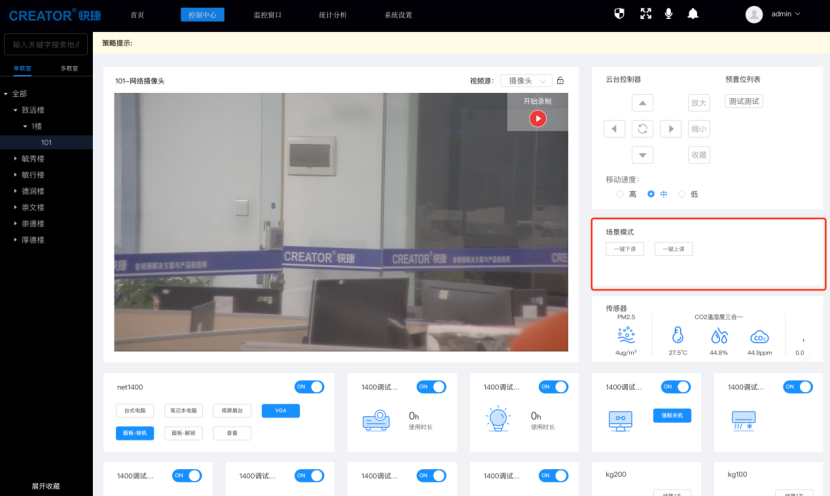Click the 一键上课 scene button
This screenshot has height=496, width=830.
[673, 249]
